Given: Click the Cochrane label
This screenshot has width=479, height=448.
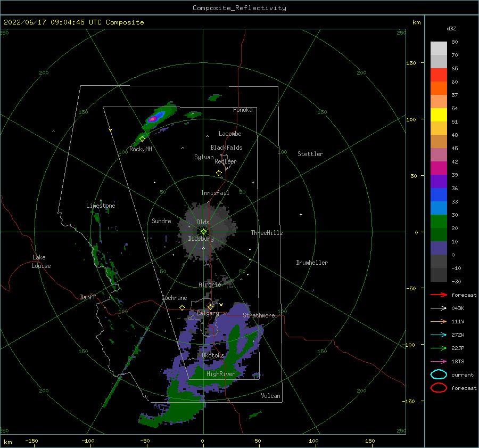Looking at the screenshot, I should tap(174, 298).
